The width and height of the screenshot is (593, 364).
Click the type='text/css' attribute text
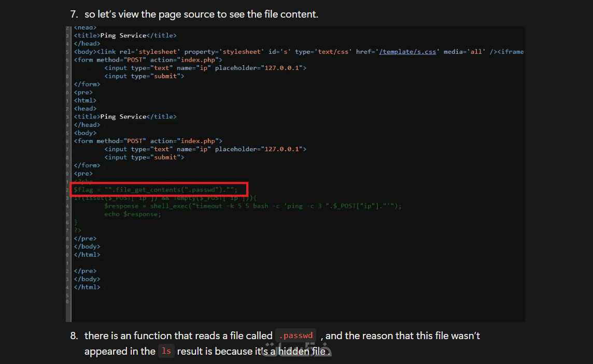pos(323,52)
